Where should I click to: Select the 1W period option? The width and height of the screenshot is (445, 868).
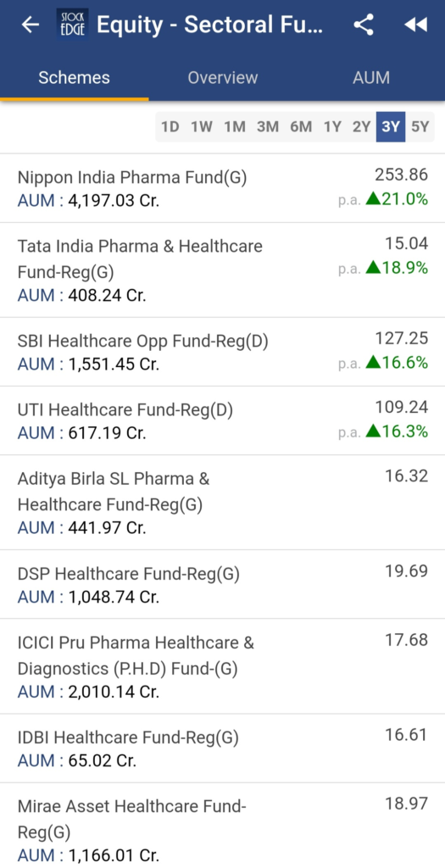click(x=202, y=127)
